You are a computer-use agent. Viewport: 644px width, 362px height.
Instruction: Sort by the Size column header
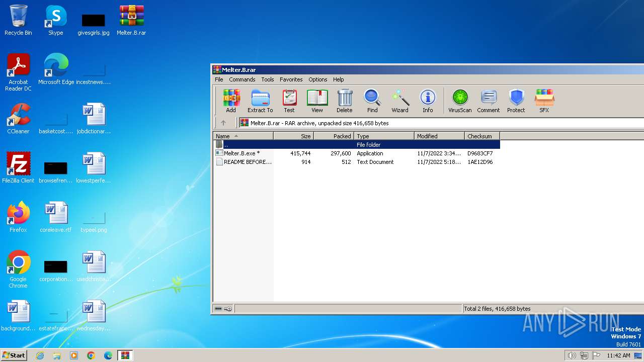click(294, 136)
